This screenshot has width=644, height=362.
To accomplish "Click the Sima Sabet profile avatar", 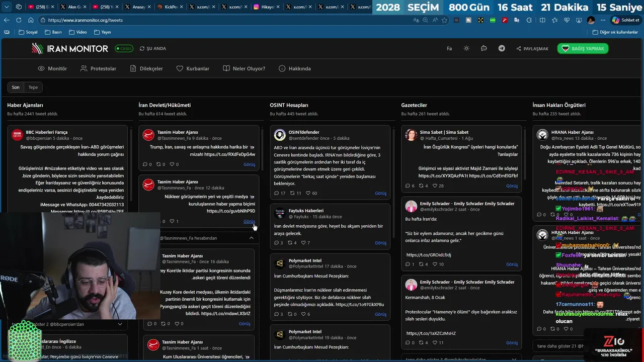I will pos(411,135).
